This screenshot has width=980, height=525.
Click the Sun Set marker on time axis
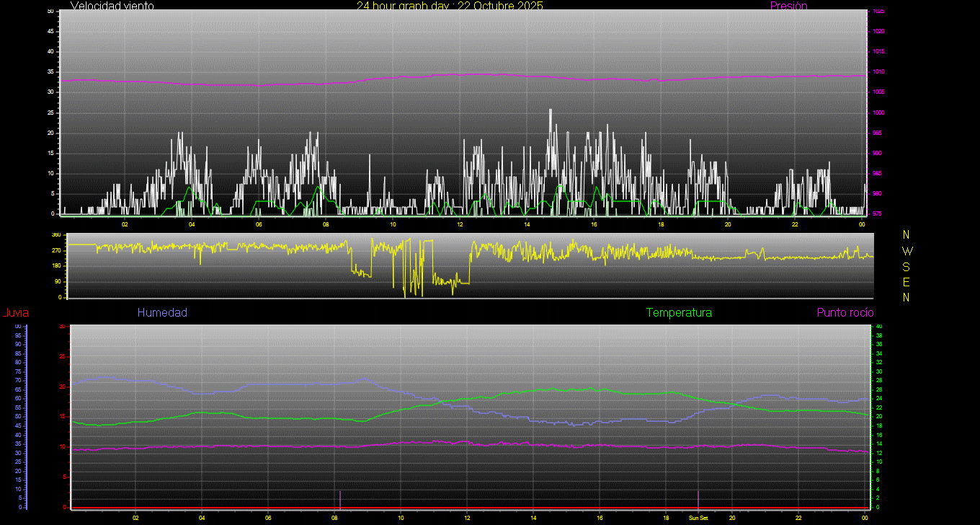coord(698,518)
